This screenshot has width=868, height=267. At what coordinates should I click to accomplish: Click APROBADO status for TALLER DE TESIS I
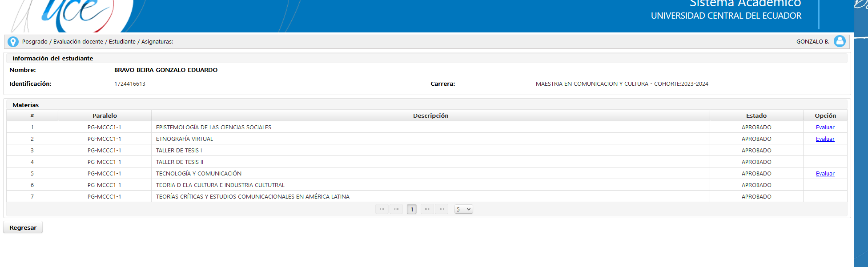click(x=756, y=151)
